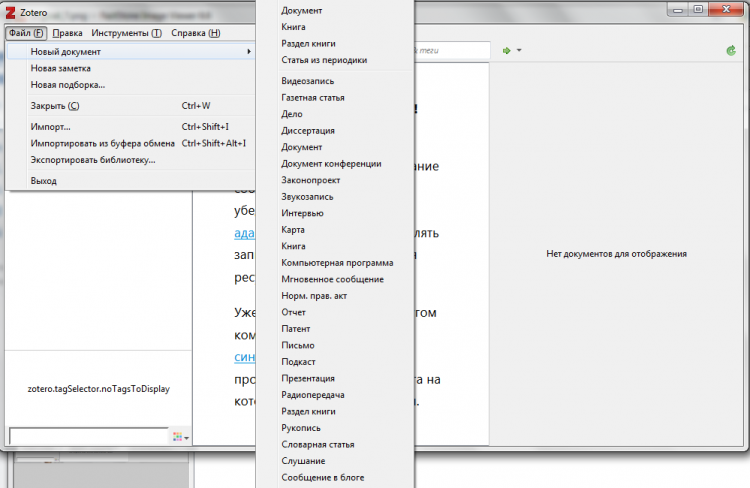Choose Новая подборка... menu entry

[x=67, y=85]
